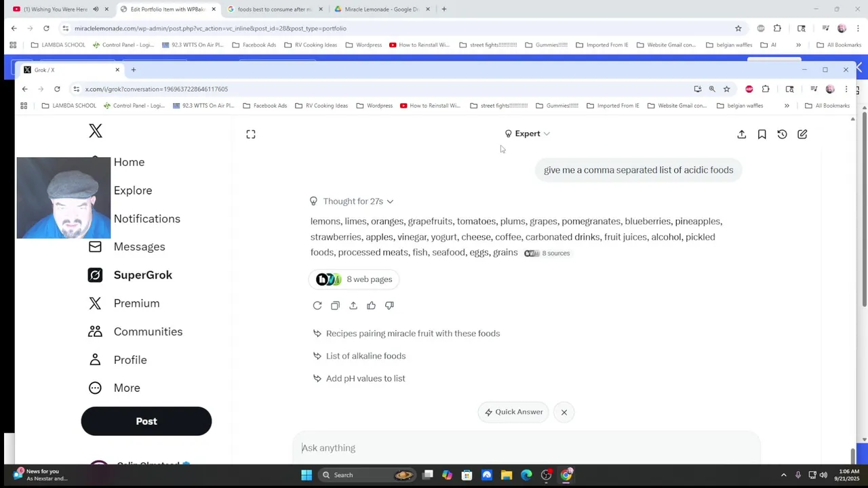Open extensions puzzle icon in Grok window
Viewport: 868px width, 488px height.
pos(766,89)
